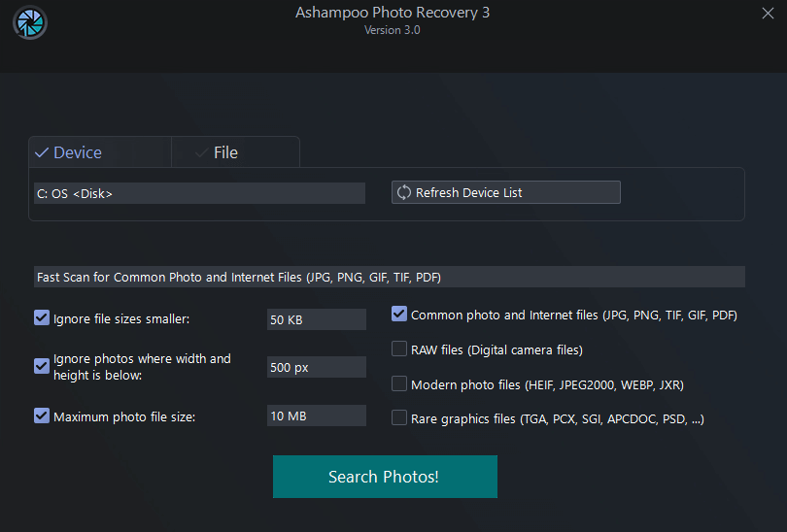
Task: Uncheck Maximum photo file size option
Action: 42,416
